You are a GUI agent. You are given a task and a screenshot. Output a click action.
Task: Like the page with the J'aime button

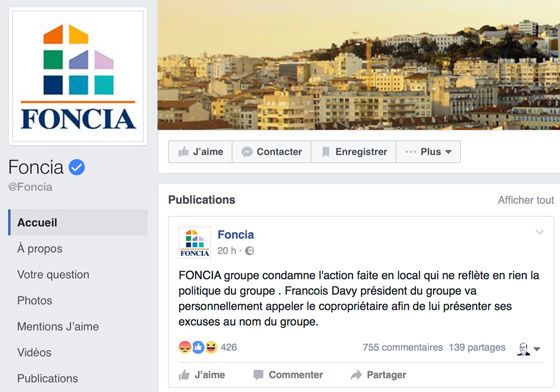coord(200,152)
